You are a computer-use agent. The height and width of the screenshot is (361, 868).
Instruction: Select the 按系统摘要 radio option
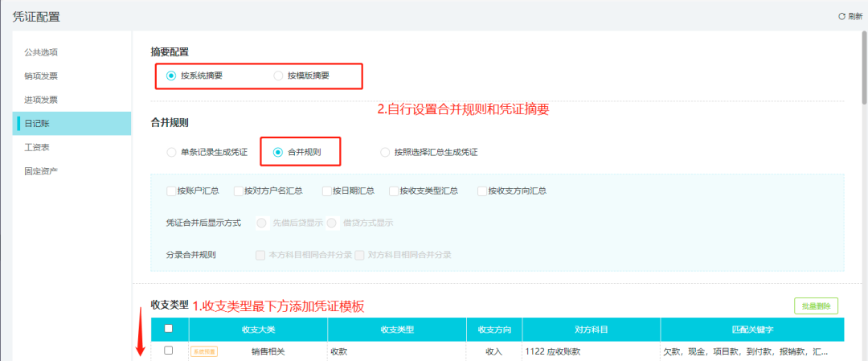coord(171,76)
